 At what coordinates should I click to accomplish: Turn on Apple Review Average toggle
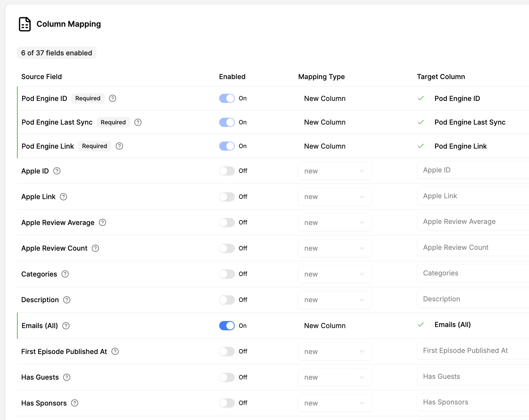227,223
